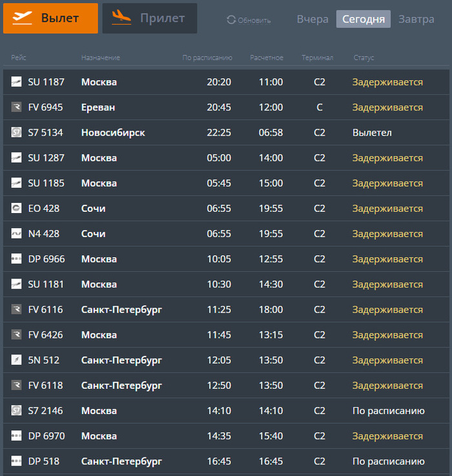Click the Pobeda logo beside DP 6966
The width and height of the screenshot is (452, 476).
point(16,258)
